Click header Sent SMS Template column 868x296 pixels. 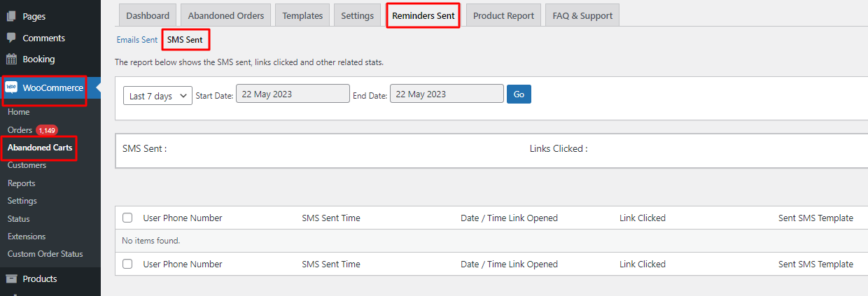815,218
